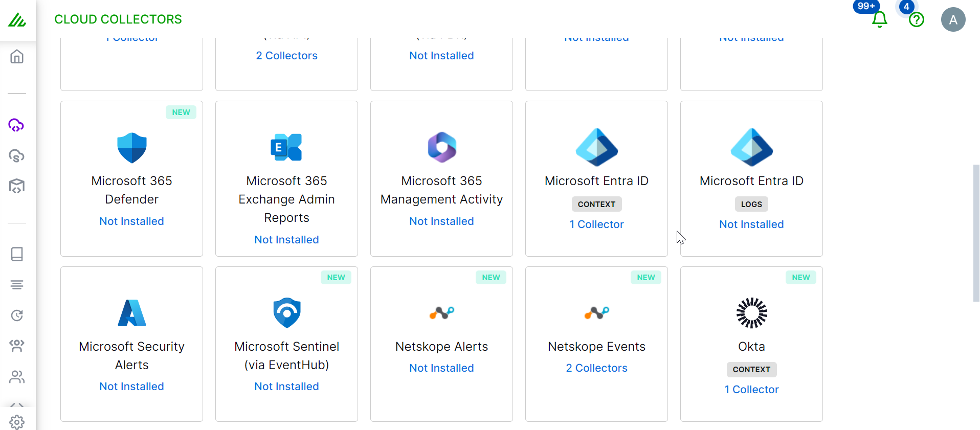Image resolution: width=980 pixels, height=430 pixels.
Task: Open the code package sidebar icon
Action: pyautogui.click(x=17, y=186)
